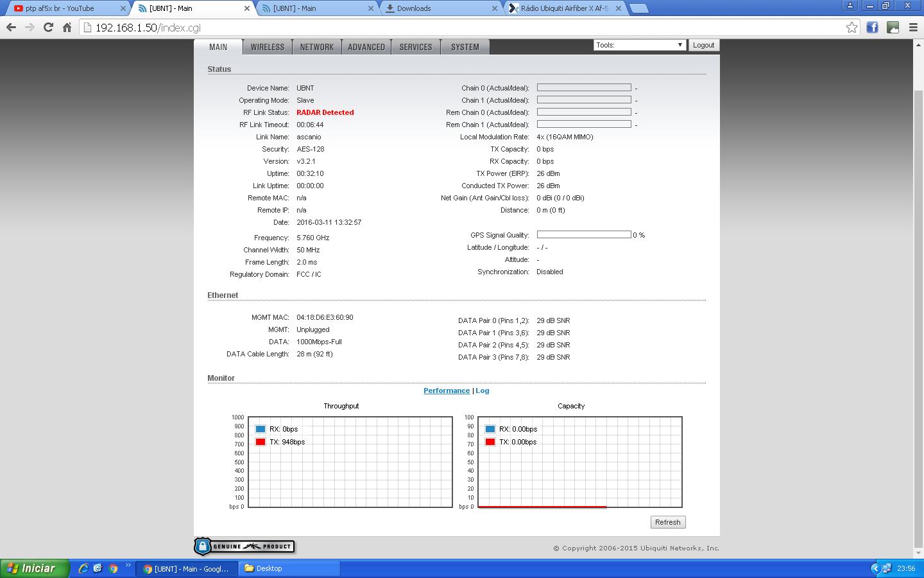Click the security value AES-128
The width and height of the screenshot is (924, 578).
(311, 149)
